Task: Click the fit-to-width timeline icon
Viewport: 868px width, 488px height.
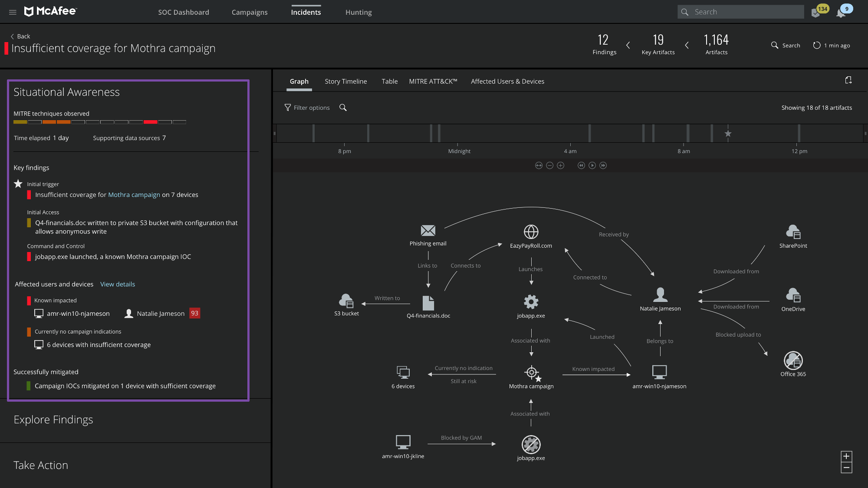Action: click(x=539, y=165)
